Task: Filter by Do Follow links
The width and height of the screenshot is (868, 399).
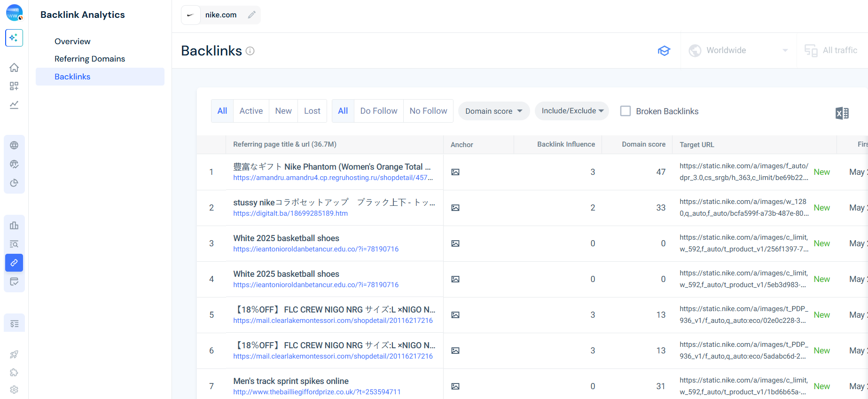Action: point(379,111)
